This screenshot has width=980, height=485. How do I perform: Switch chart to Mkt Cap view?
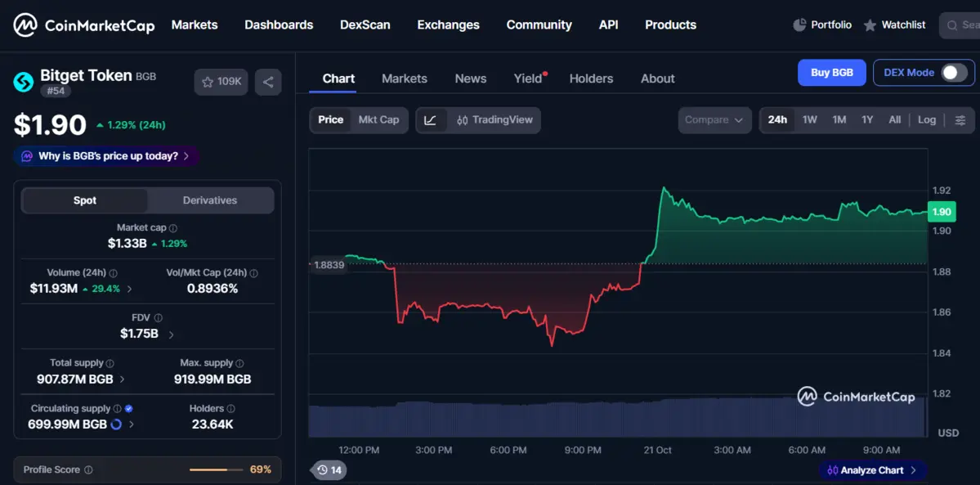pyautogui.click(x=378, y=119)
